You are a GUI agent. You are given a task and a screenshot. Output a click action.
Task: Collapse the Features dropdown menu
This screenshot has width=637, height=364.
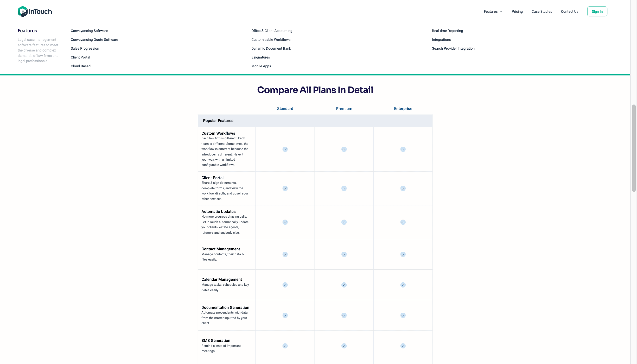493,11
